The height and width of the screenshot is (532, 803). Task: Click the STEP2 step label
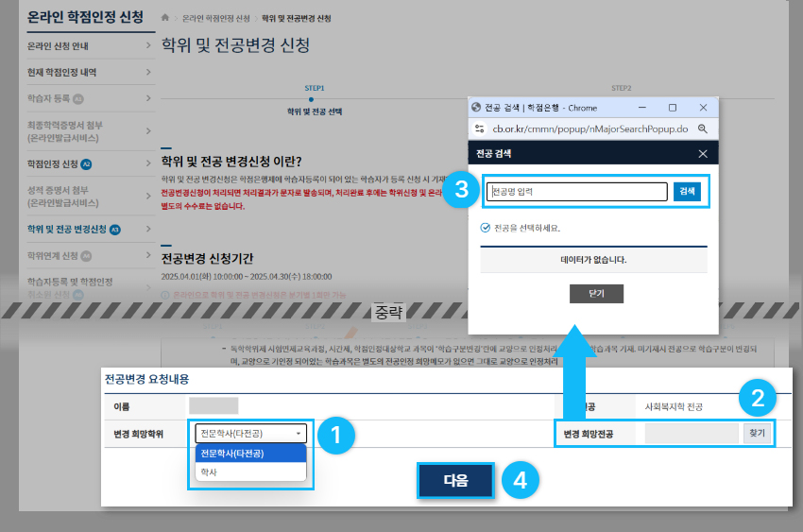click(621, 88)
